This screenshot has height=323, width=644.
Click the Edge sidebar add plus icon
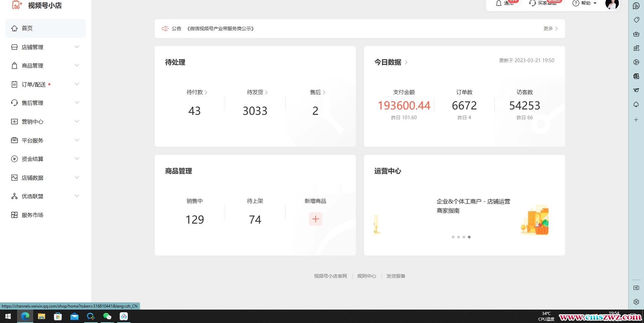point(636,120)
